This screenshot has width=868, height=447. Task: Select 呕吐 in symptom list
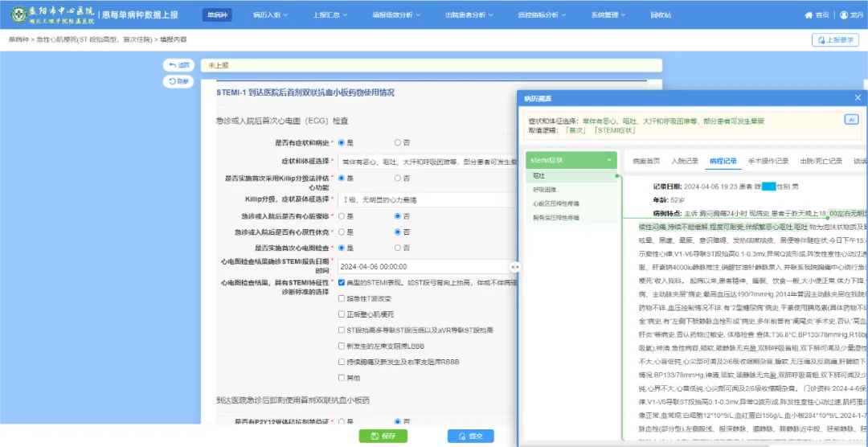(x=571, y=175)
